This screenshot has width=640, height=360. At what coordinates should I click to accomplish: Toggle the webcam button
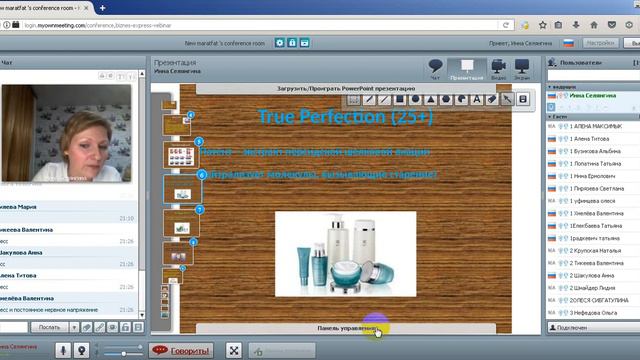(81, 350)
